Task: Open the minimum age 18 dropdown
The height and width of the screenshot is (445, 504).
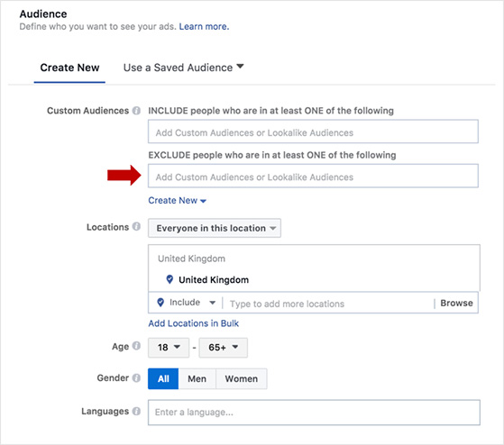Action: click(169, 348)
